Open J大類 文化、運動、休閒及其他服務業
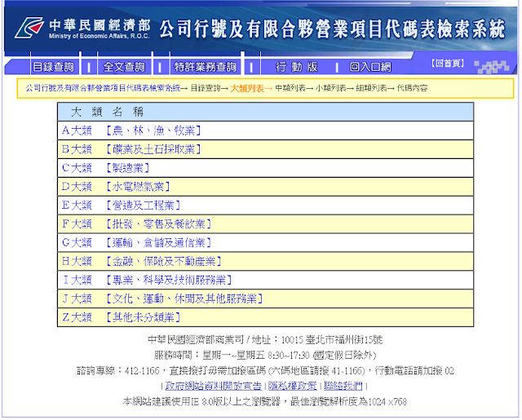 162,298
